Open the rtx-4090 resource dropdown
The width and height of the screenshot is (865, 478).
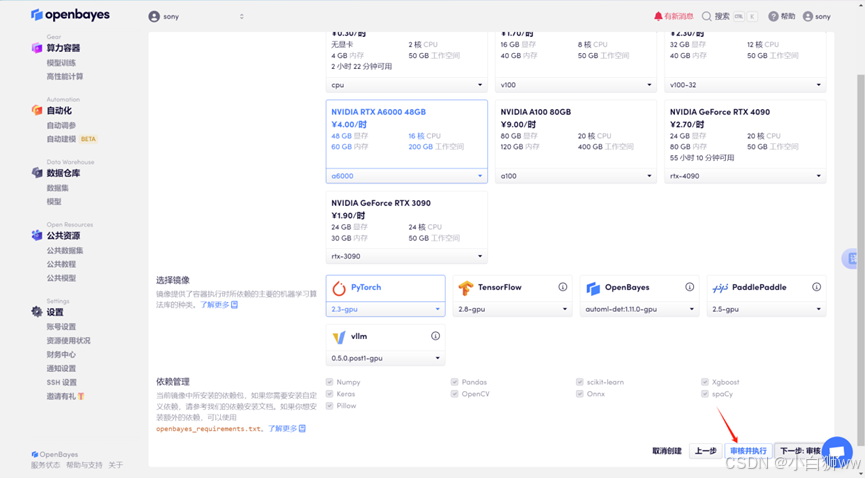tap(745, 176)
